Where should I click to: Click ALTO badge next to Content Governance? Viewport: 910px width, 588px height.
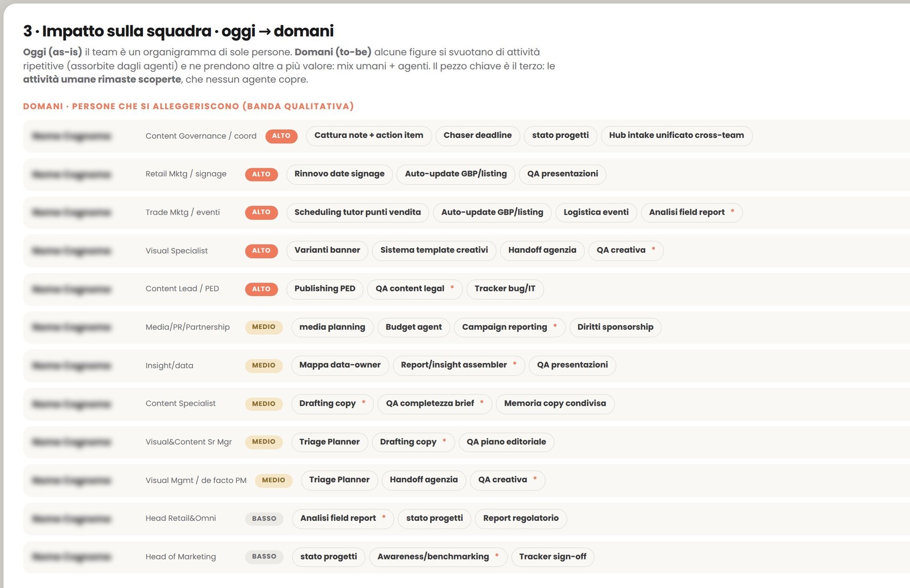coord(281,136)
